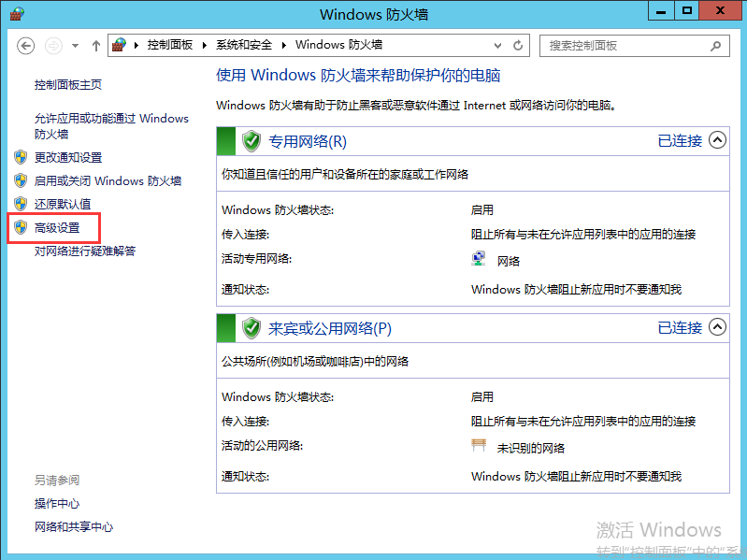Expand the arrow after the address bar firewall icon
This screenshot has width=747, height=560.
point(136,45)
